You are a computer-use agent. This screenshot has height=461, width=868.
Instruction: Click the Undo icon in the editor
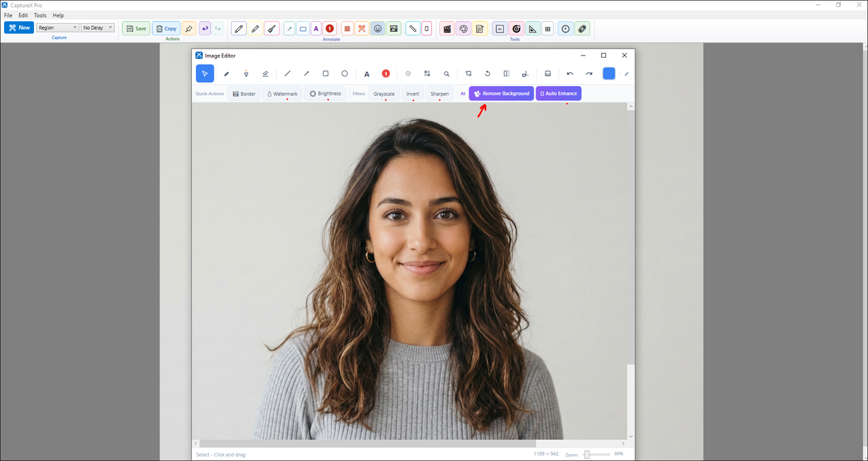click(x=570, y=73)
